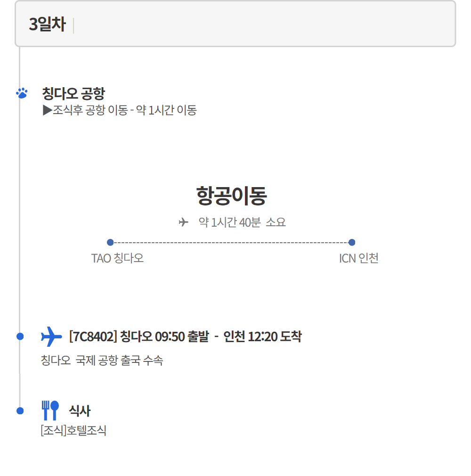Click the blue airplane icon beside flight 7C8402
Viewport: 471px width, 476px height.
pos(51,336)
